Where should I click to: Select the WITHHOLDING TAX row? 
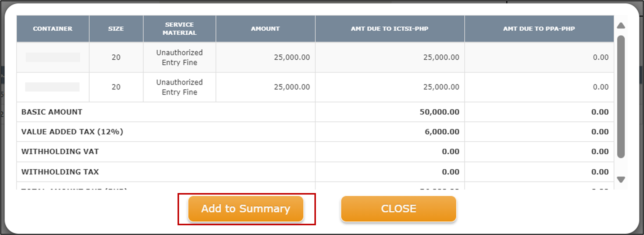point(59,171)
